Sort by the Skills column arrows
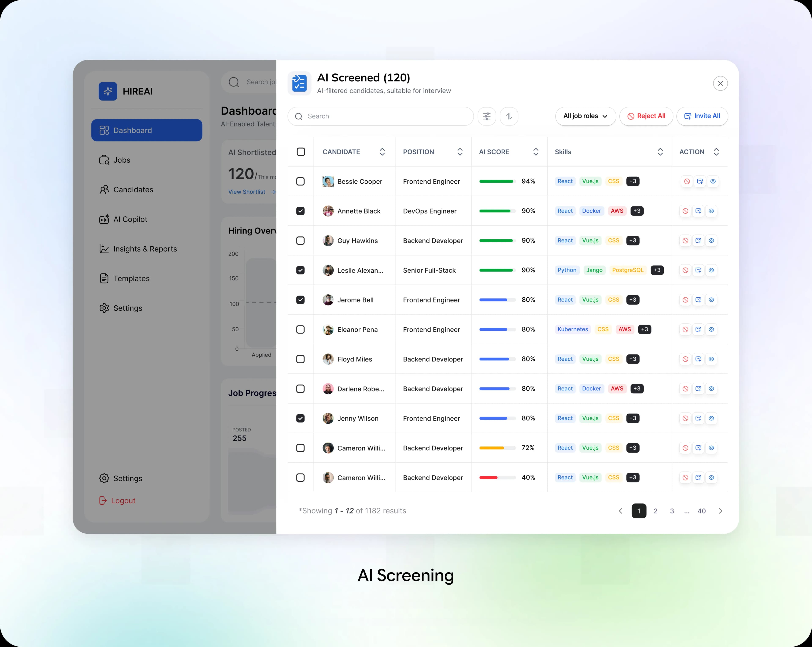812x647 pixels. click(660, 152)
